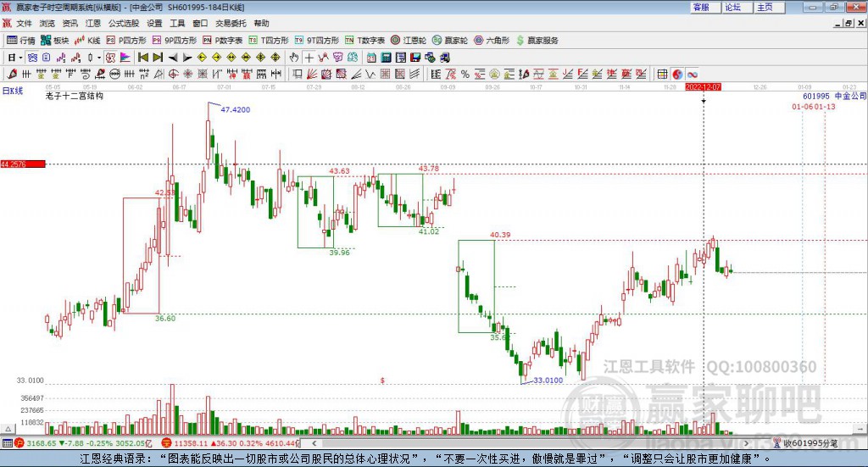The height and width of the screenshot is (467, 868).
Task: Open the T数字表 tool
Action: (364, 41)
